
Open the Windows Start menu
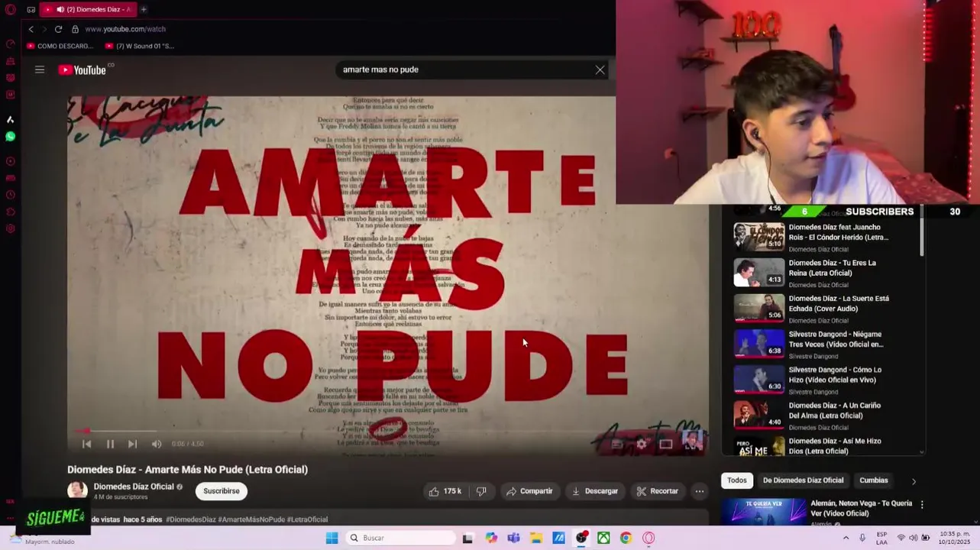coord(332,538)
